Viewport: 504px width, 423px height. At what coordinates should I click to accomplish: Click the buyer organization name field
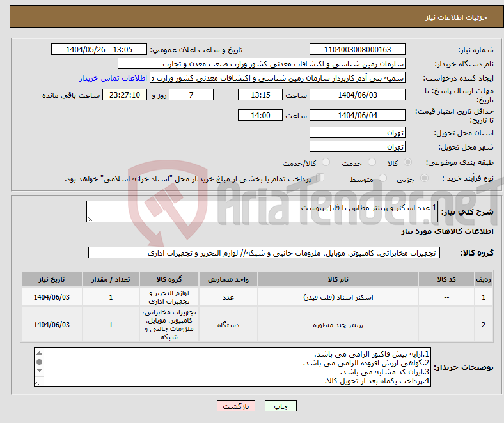tap(262, 64)
